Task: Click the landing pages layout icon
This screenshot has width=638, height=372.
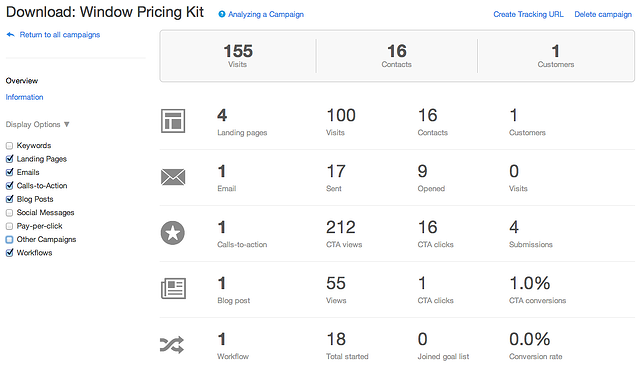Action: point(173,121)
